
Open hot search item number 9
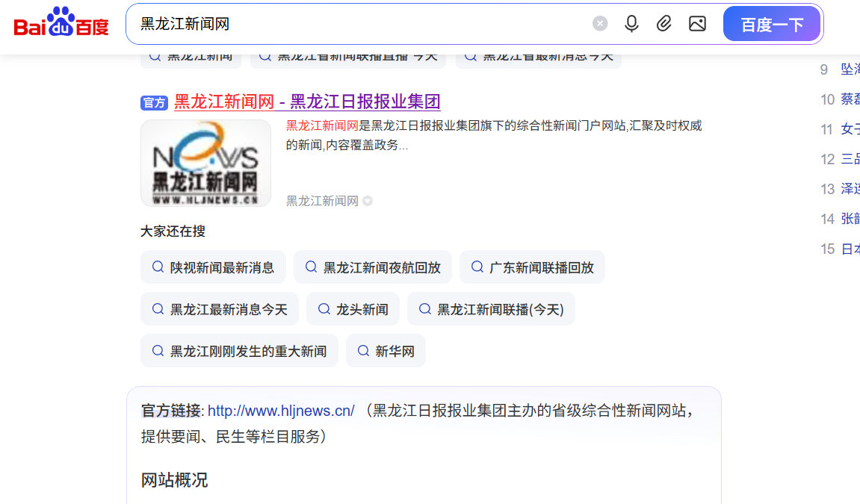pos(840,69)
